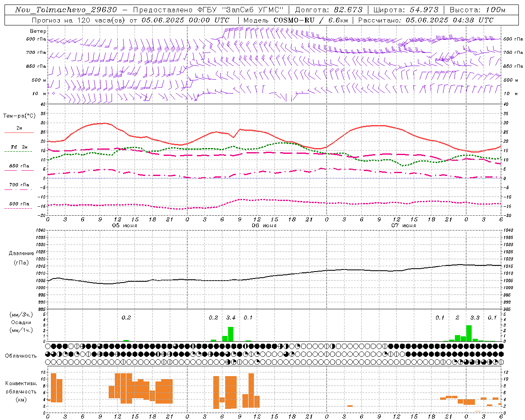Image resolution: width=525 pixels, height=420 pixels.
Task: Click the precipitation total value 2
Action: tap(457, 317)
